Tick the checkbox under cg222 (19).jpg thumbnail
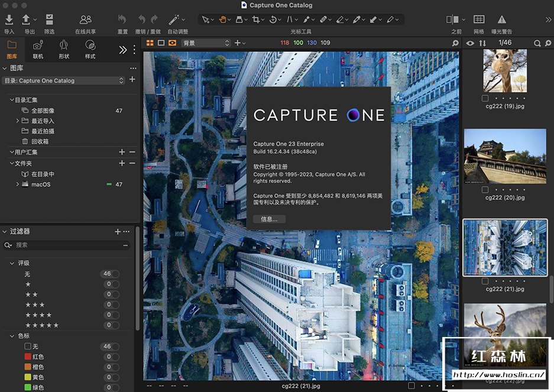This screenshot has height=392, width=554. tap(485, 98)
